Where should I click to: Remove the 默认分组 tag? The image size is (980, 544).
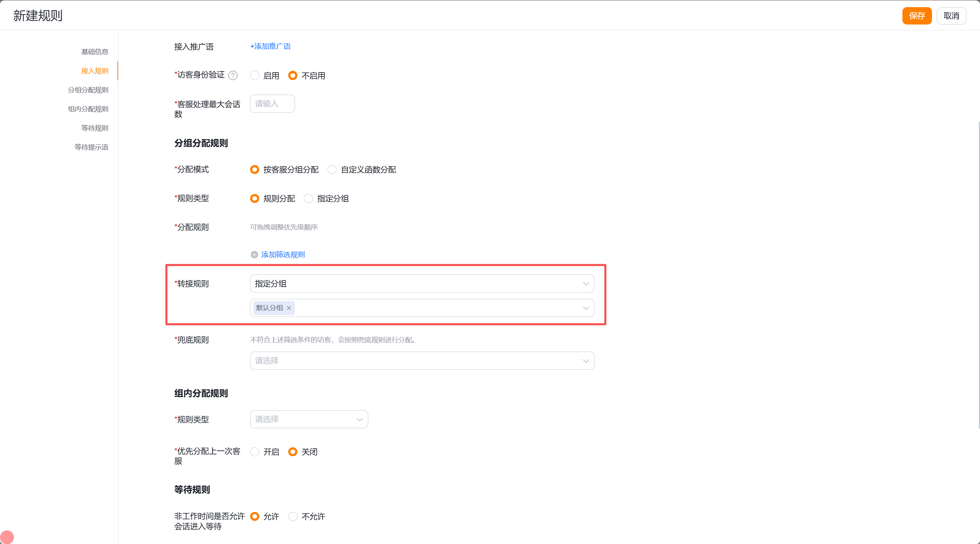pyautogui.click(x=289, y=308)
